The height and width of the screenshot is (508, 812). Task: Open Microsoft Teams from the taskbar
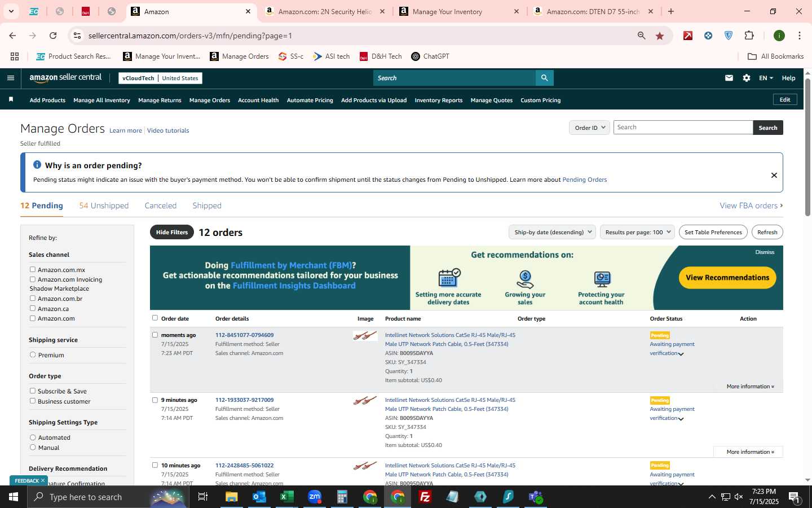536,497
